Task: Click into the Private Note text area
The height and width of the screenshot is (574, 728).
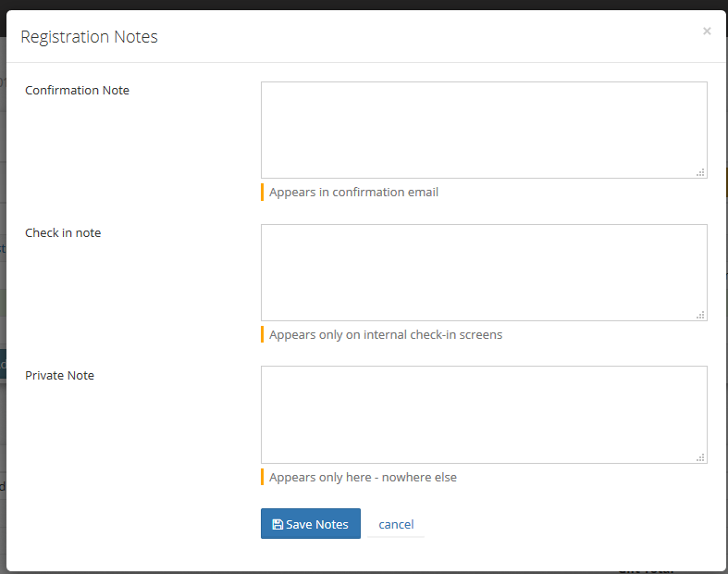Action: pos(484,415)
